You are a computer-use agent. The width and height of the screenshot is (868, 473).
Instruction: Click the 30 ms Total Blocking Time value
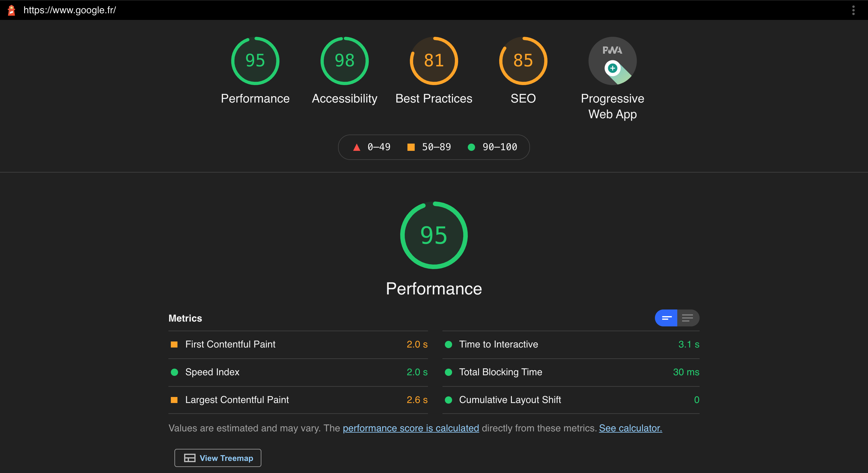[x=686, y=372]
